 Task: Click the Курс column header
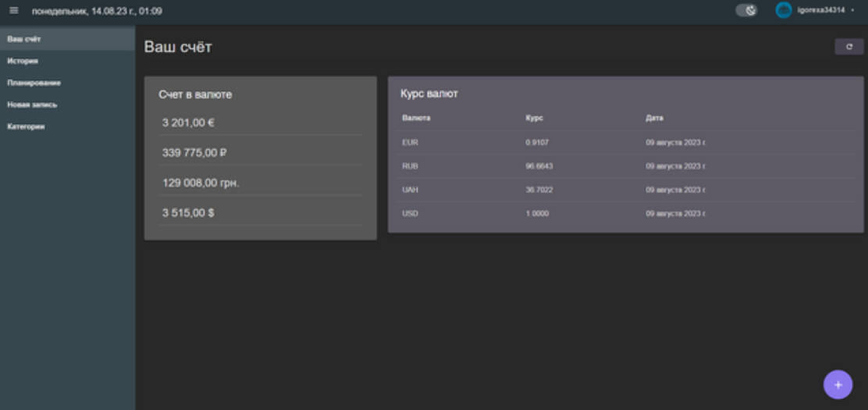[x=534, y=118]
